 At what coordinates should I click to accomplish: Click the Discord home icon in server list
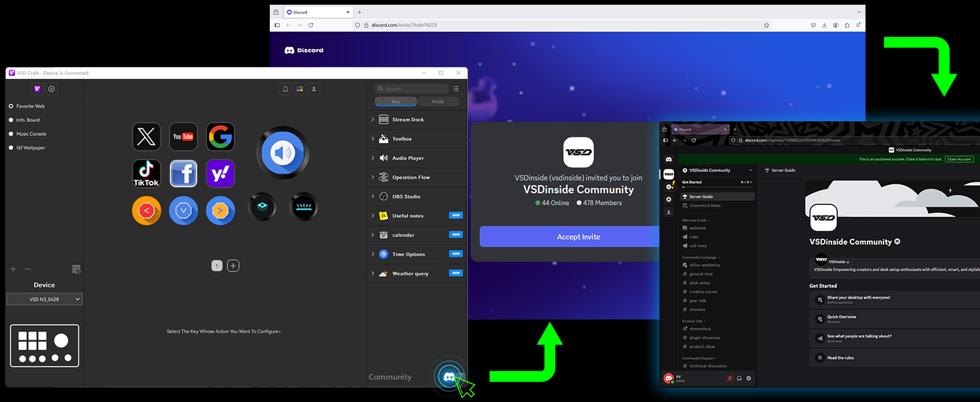tap(669, 159)
